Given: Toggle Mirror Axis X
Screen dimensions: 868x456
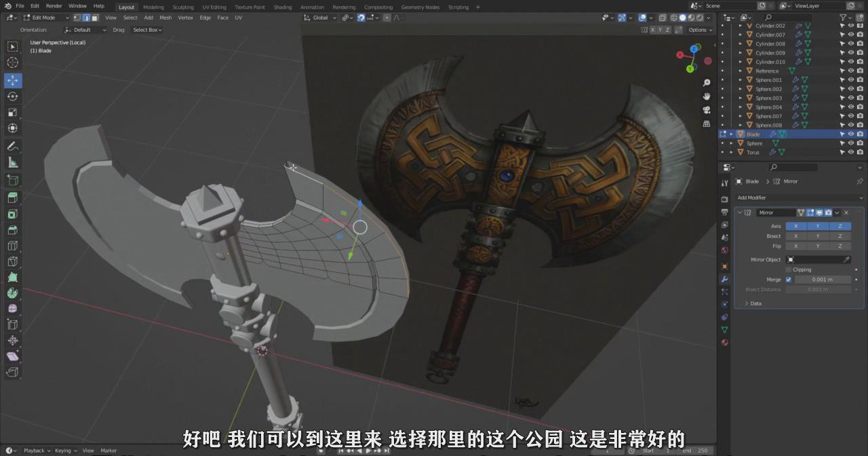Looking at the screenshot, I should (796, 226).
